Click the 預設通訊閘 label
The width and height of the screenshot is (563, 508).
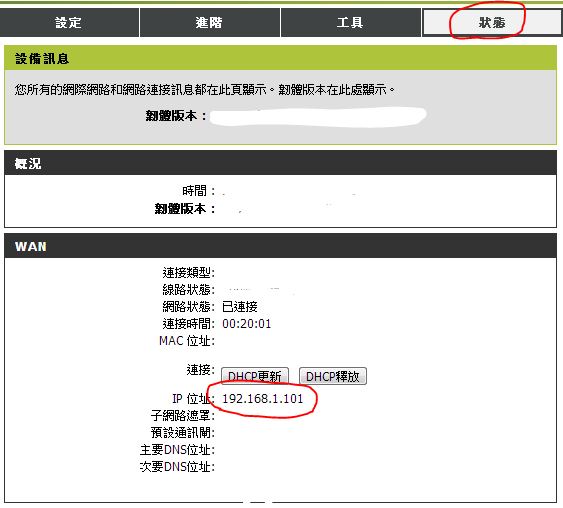point(182,433)
